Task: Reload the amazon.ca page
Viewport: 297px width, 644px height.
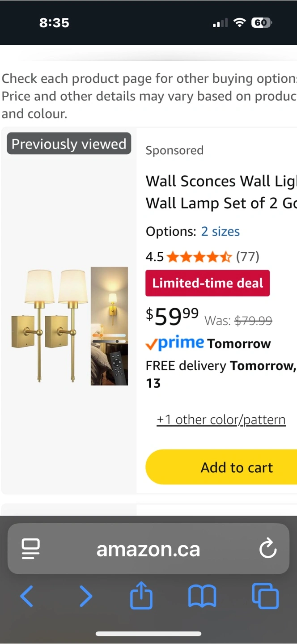Action: coord(268,549)
